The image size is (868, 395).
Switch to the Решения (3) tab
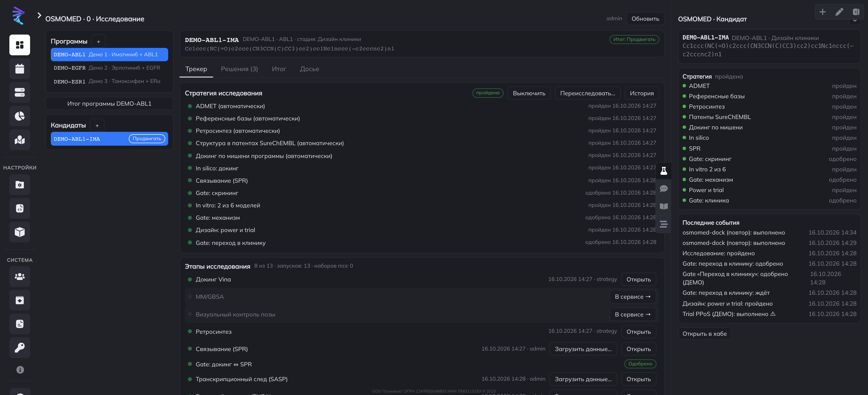point(239,69)
